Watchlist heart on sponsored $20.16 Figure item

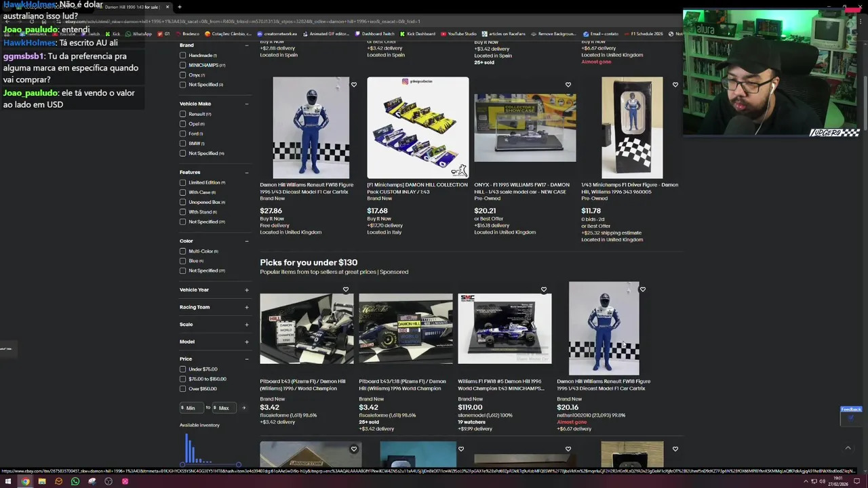(x=642, y=290)
